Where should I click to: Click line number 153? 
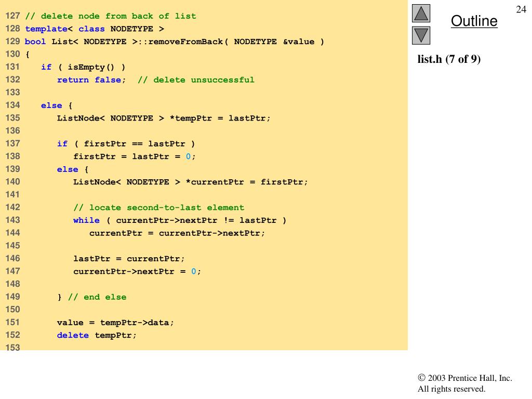(12, 347)
